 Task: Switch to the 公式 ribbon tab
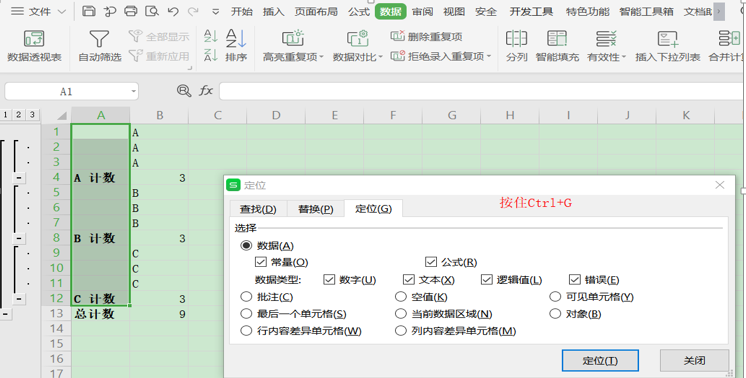(x=359, y=11)
